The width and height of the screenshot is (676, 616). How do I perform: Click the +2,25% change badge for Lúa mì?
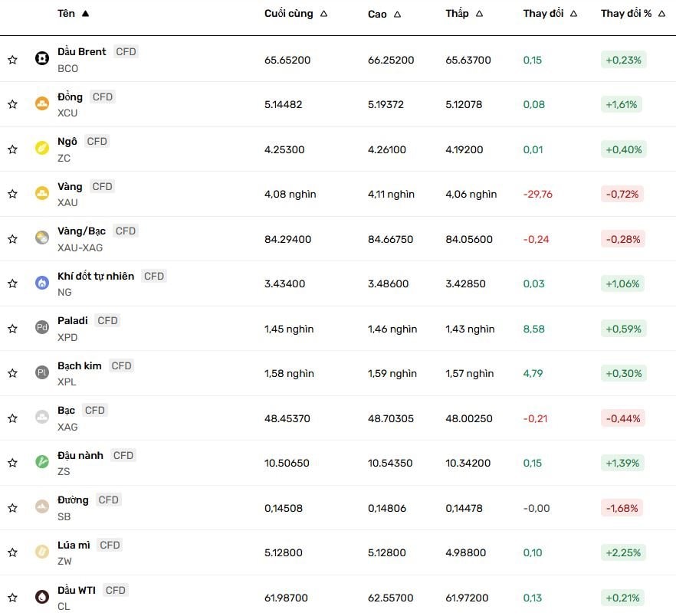[623, 552]
